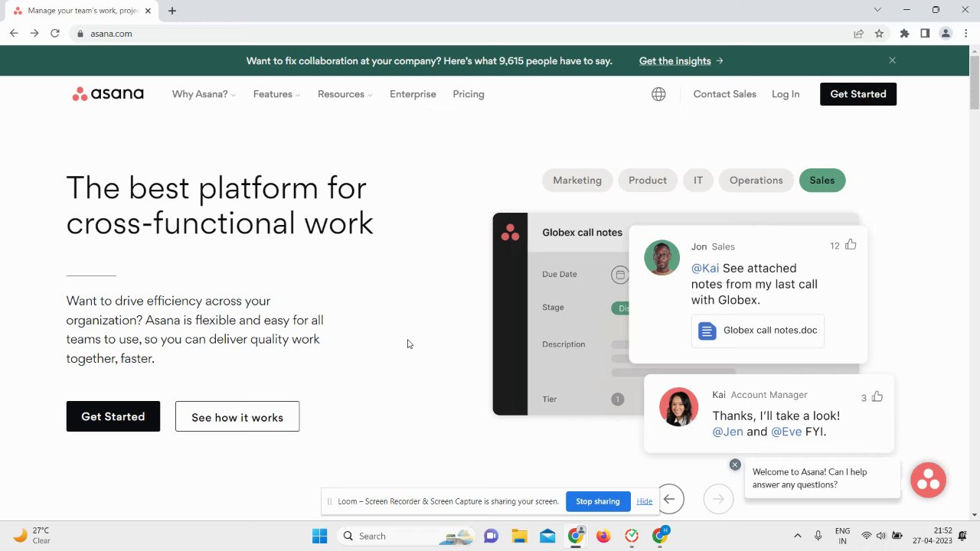The image size is (980, 551).
Task: Click the scrollbar down arrow
Action: (974, 514)
